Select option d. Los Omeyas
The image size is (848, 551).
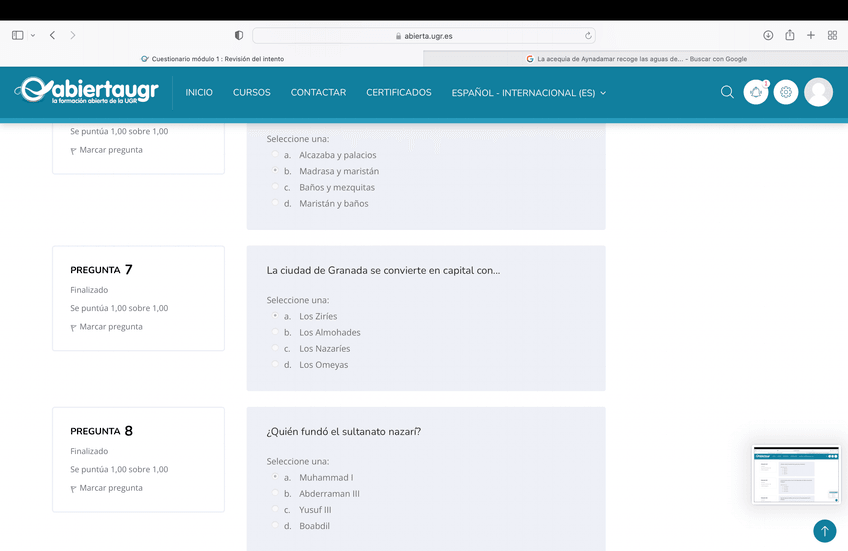click(275, 364)
